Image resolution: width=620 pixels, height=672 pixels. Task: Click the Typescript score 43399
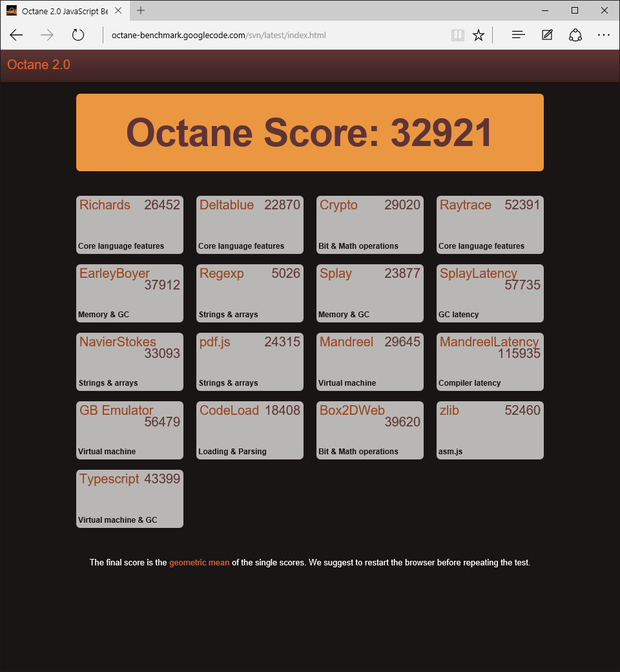tap(162, 479)
